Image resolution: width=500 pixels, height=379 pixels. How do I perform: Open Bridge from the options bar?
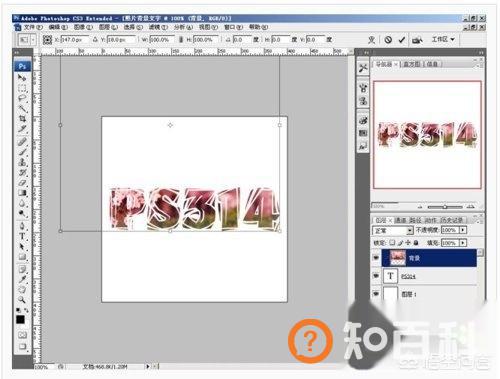tap(417, 40)
